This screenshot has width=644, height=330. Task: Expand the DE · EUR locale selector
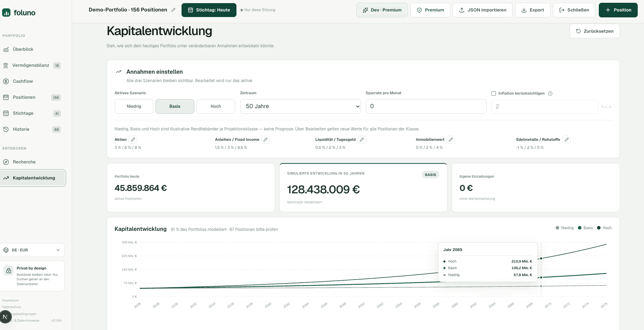32,250
